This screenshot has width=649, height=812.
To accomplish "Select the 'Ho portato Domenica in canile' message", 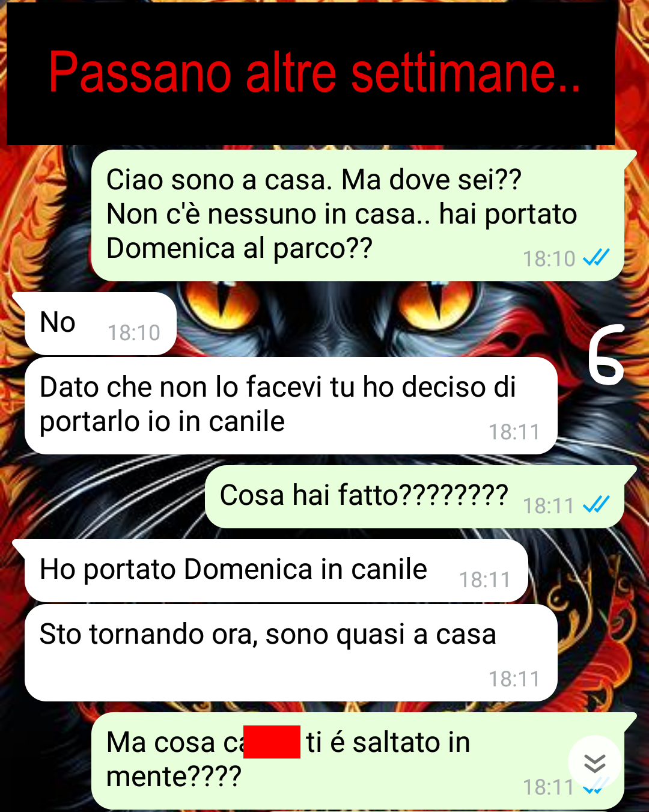I will [276, 571].
